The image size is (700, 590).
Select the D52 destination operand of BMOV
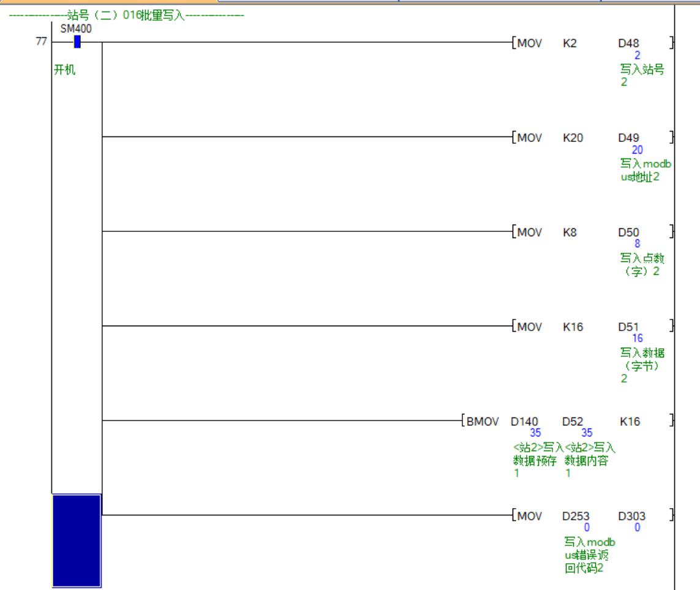click(573, 422)
